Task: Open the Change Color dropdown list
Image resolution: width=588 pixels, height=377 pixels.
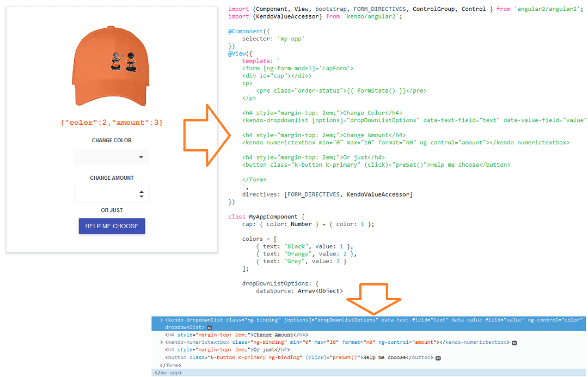Action: [x=112, y=157]
